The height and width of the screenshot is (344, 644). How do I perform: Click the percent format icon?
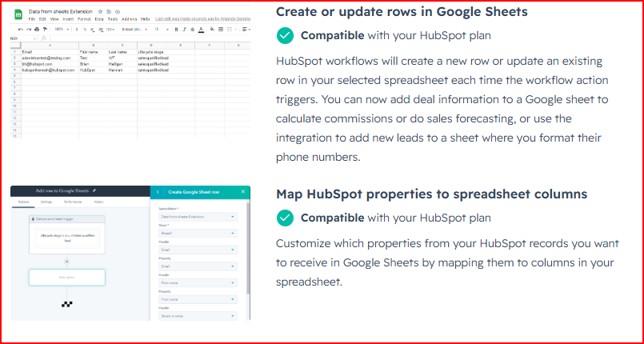click(85, 29)
